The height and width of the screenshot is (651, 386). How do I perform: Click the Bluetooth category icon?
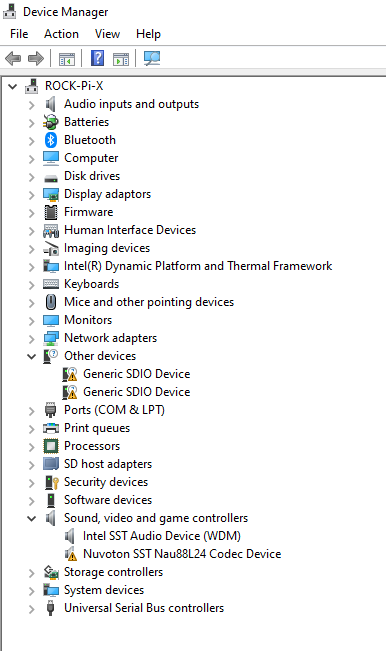51,140
